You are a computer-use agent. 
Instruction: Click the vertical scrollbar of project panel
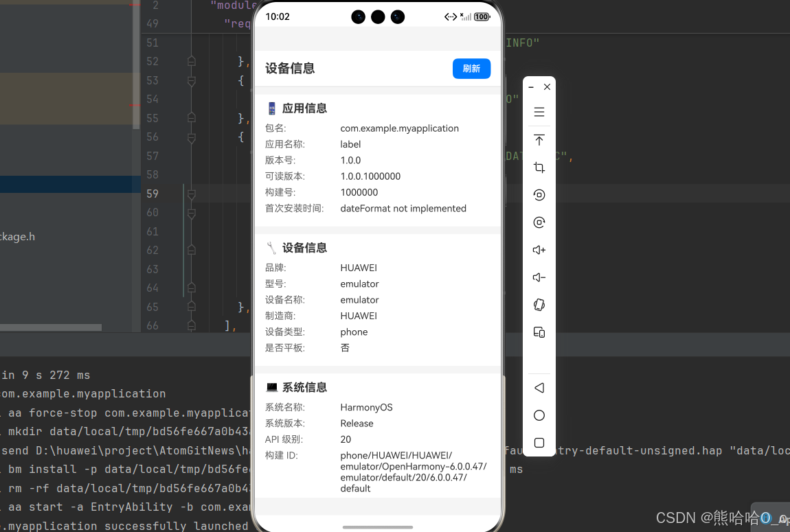pos(137,65)
